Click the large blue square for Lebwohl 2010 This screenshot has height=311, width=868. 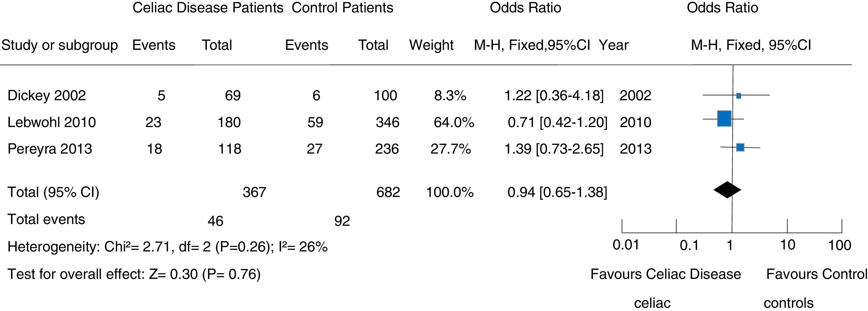point(724,119)
